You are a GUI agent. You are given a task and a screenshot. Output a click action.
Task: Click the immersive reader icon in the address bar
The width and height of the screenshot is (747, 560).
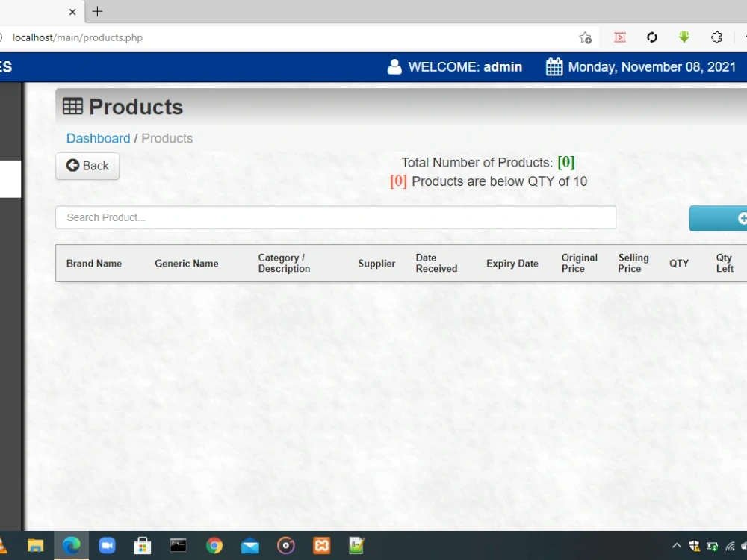coord(619,37)
